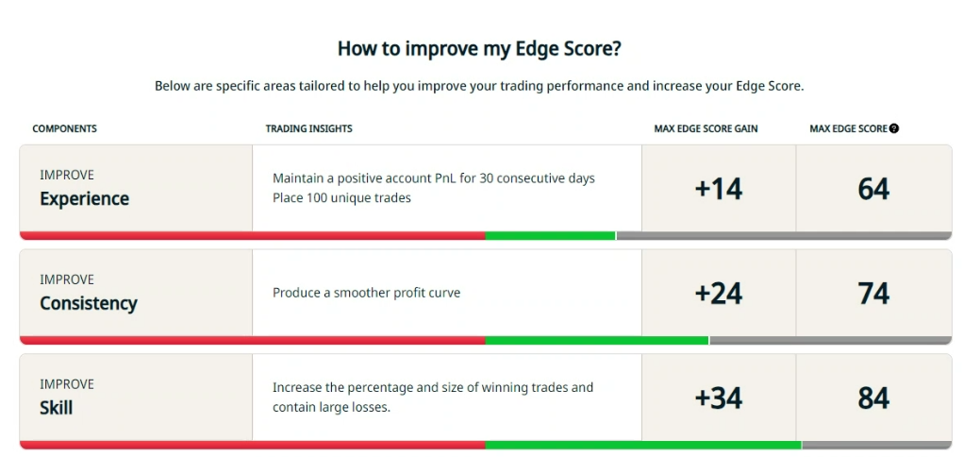Screen dimensions: 980x457
Task: Click the Trading Insights column header
Action: point(308,128)
